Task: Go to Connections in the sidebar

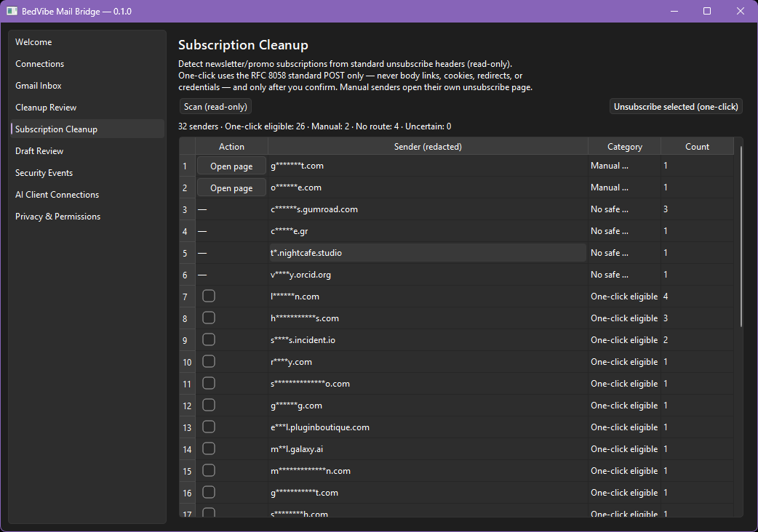Action: click(x=87, y=64)
